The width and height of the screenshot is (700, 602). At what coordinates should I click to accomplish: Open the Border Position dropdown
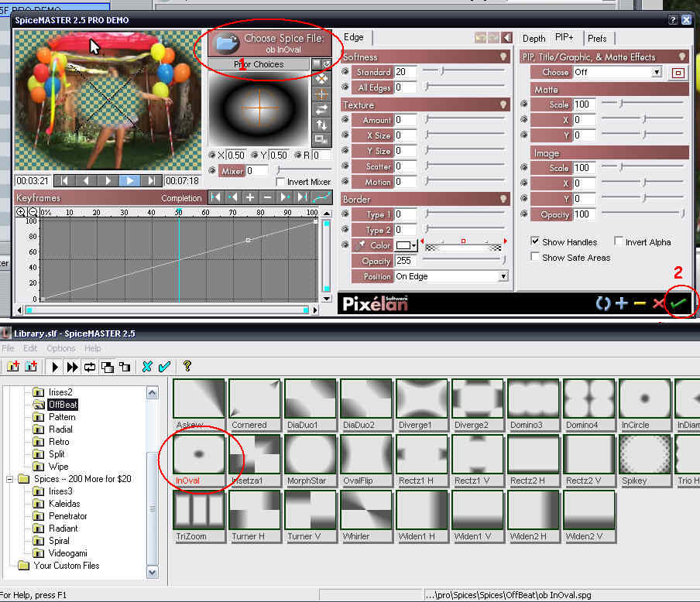click(503, 276)
